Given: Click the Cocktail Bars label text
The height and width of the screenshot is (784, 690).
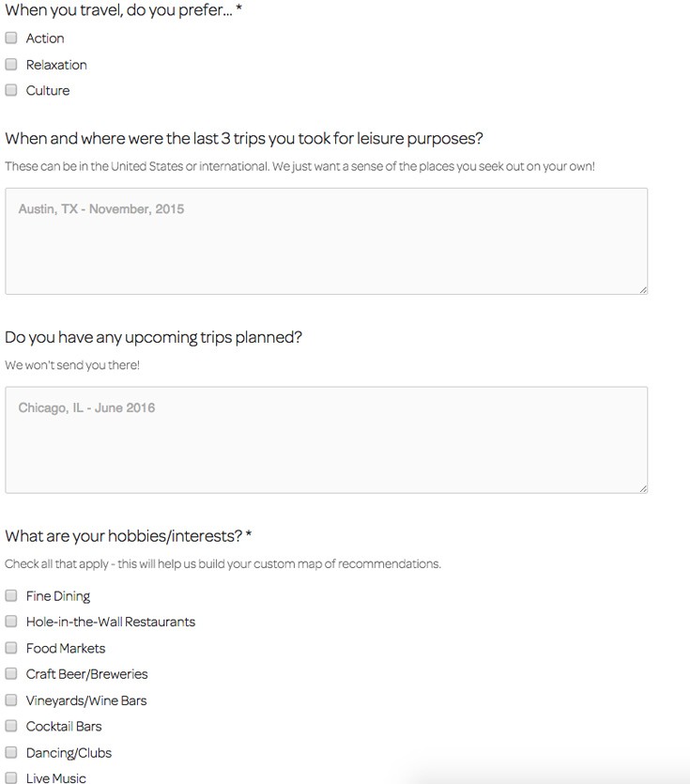Looking at the screenshot, I should pyautogui.click(x=64, y=726).
